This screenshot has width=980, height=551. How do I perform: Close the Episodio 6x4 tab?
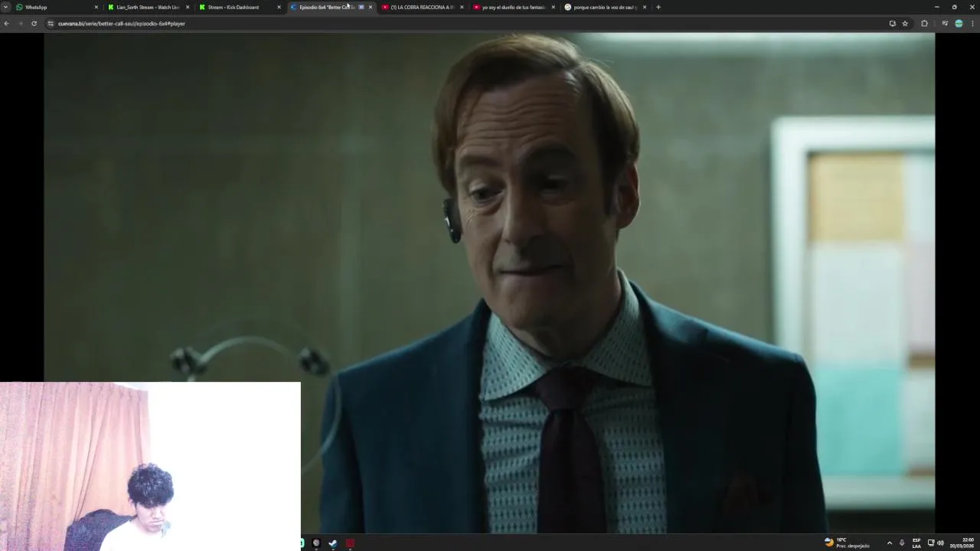click(371, 7)
